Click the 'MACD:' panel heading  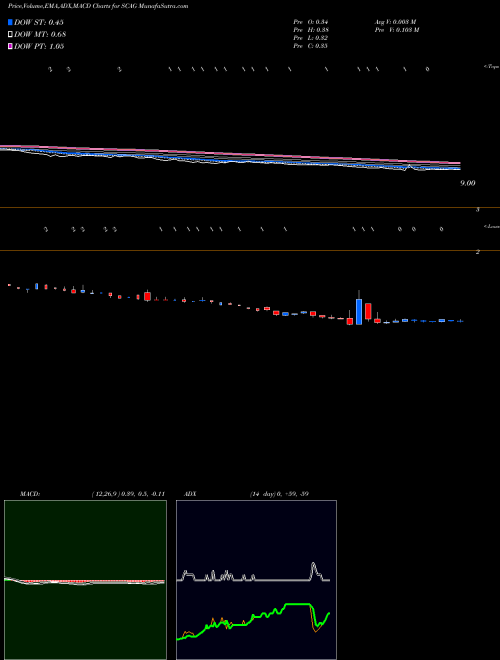coord(30,494)
